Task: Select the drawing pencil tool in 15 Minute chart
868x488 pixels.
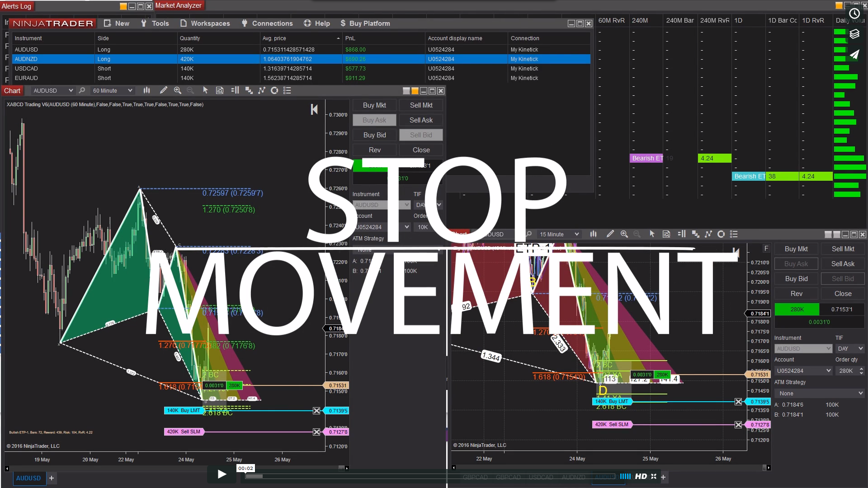Action: point(610,234)
